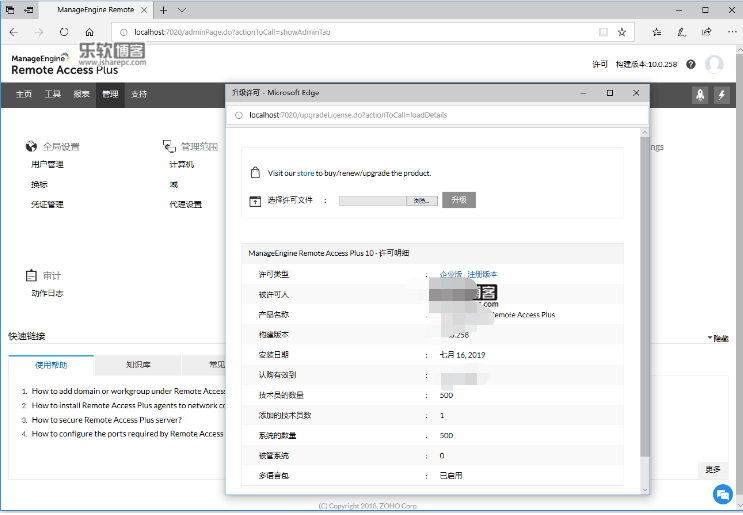Click the 更多 more button
This screenshot has height=515, width=743.
[713, 470]
